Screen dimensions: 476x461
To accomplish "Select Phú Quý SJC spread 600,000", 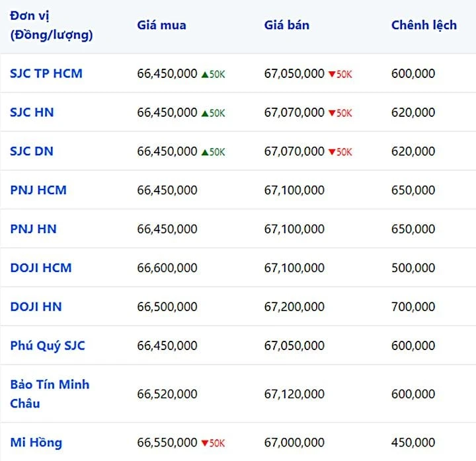I will (x=413, y=345).
